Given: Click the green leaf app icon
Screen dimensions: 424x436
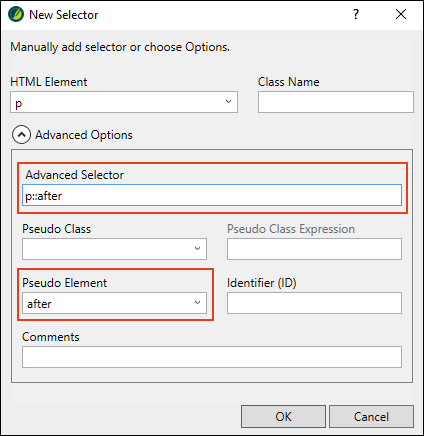Looking at the screenshot, I should [x=16, y=14].
